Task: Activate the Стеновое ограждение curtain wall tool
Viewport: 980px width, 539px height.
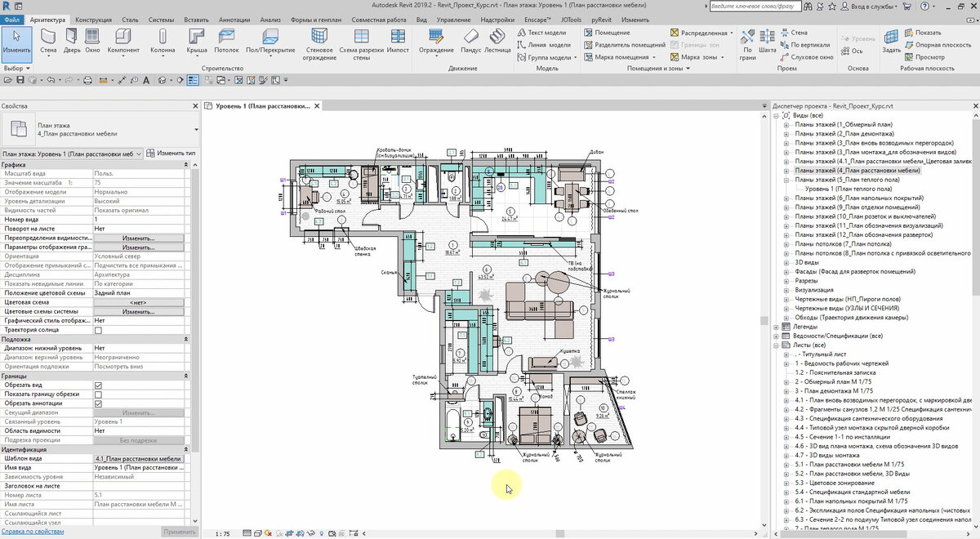Action: coord(319,45)
